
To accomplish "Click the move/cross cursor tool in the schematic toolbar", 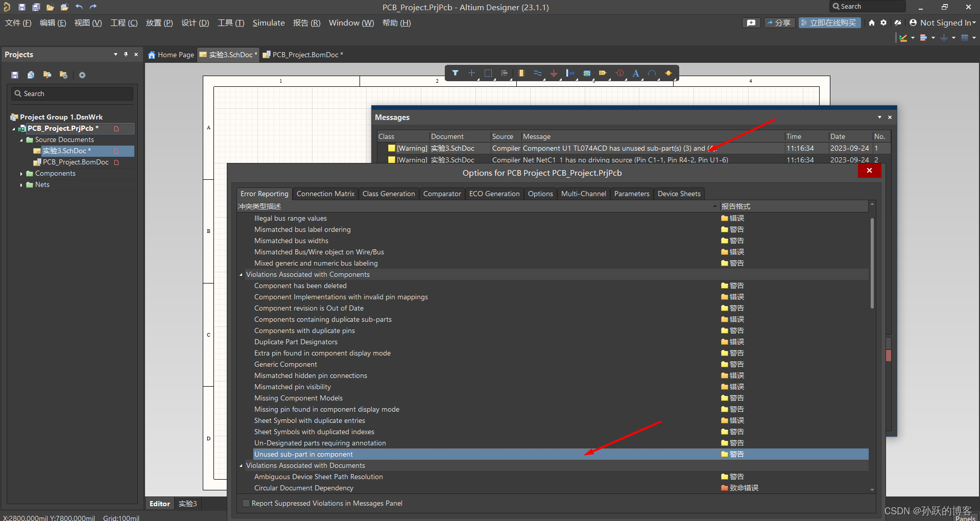I will click(x=471, y=73).
